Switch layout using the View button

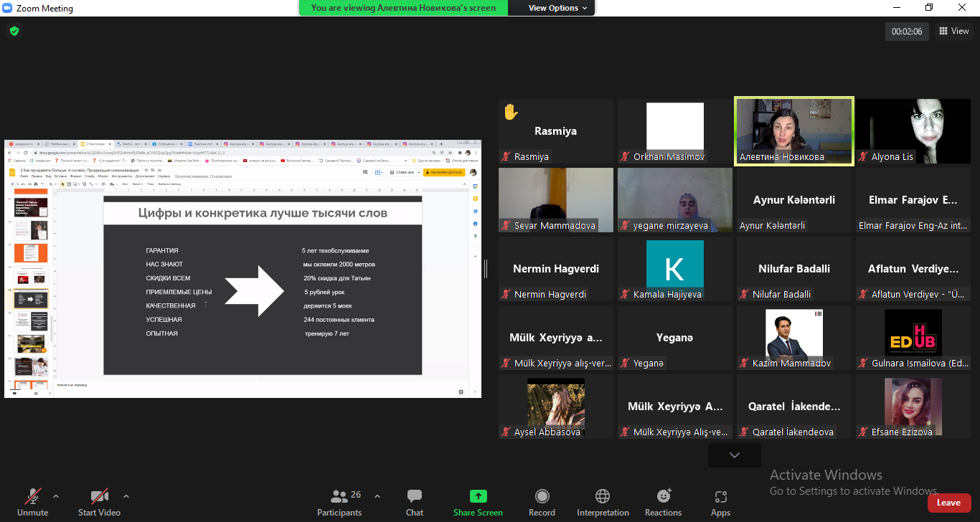point(954,31)
